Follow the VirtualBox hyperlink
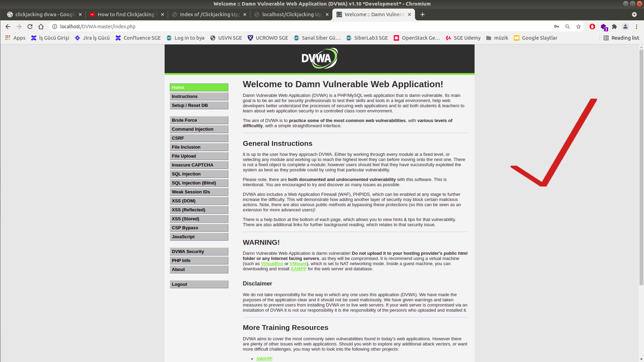Image resolution: width=644 pixels, height=362 pixels. point(272,264)
